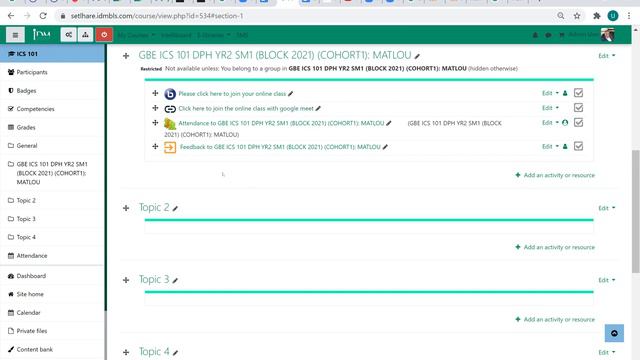Open 'Click here to join with google meet' link

246,109
